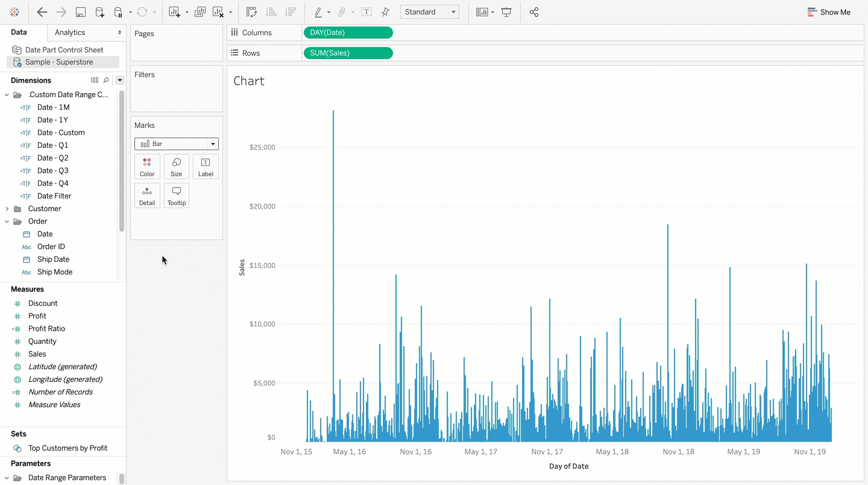Click the New Data Source icon
868x485 pixels.
98,11
